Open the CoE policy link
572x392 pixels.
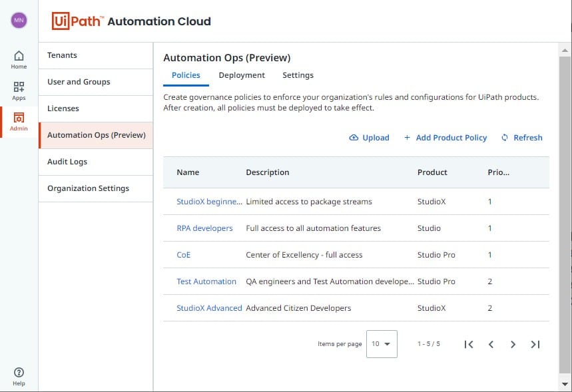[x=184, y=255]
